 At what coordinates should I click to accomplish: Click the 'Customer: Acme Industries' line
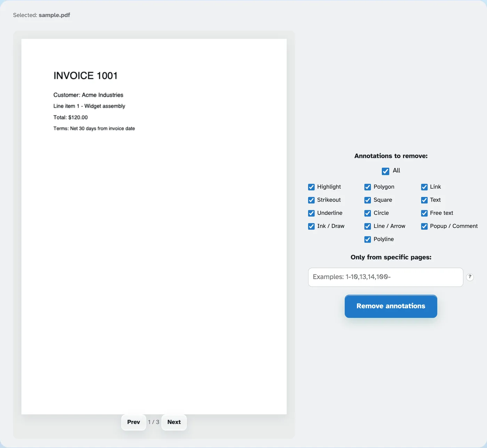pyautogui.click(x=88, y=95)
